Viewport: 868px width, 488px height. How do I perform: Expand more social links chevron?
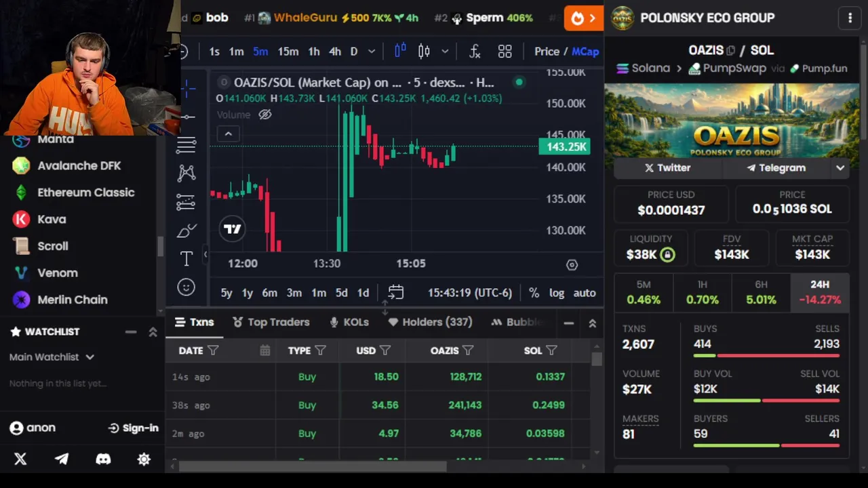pos(840,168)
